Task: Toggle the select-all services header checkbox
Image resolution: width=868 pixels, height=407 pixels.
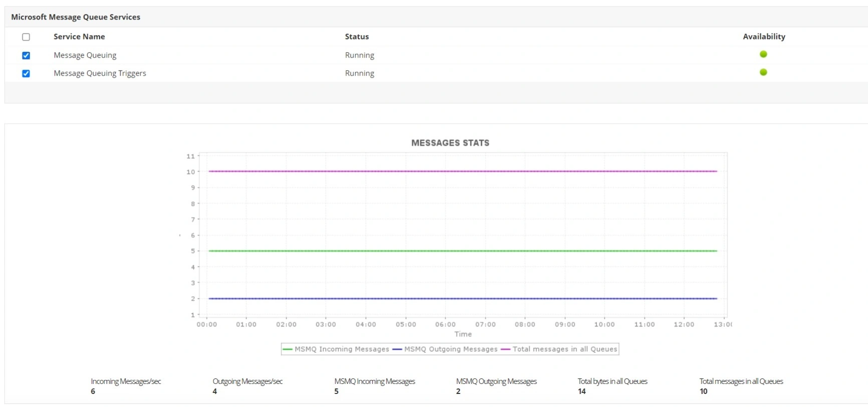Action: coord(26,37)
